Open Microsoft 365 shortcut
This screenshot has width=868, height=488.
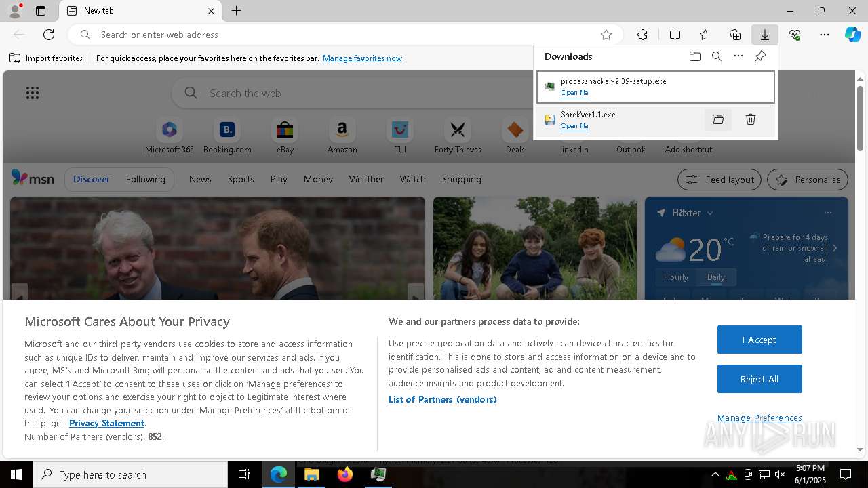[170, 136]
